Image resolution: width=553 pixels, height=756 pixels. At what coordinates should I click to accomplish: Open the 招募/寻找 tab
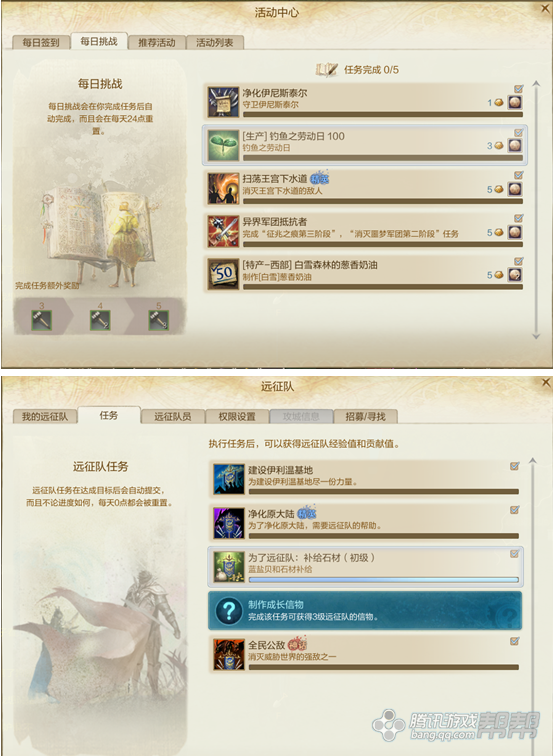click(x=365, y=417)
